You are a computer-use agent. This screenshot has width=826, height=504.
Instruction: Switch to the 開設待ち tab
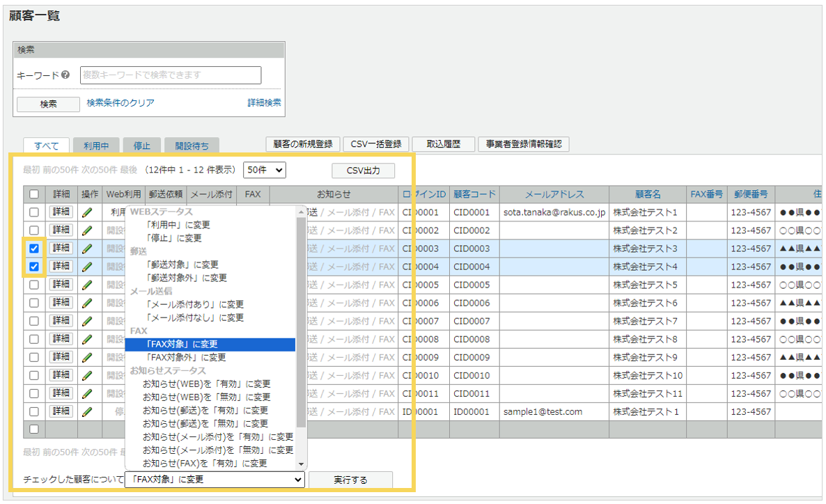click(192, 145)
